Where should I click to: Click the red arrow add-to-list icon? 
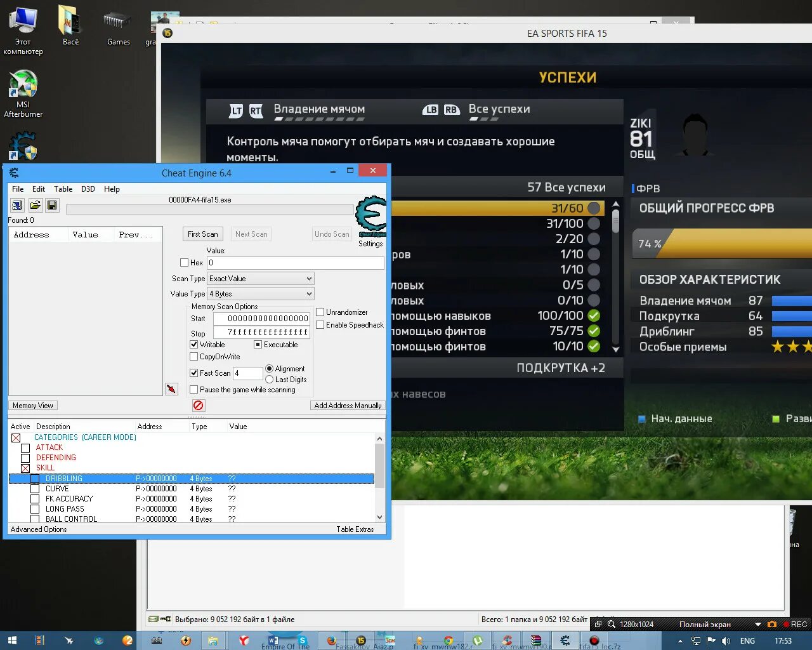(x=171, y=388)
